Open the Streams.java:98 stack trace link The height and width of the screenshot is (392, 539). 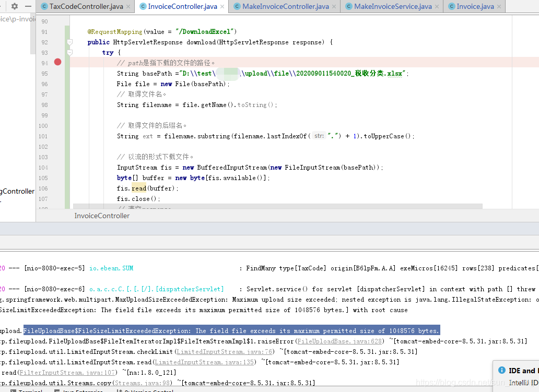pyautogui.click(x=143, y=383)
